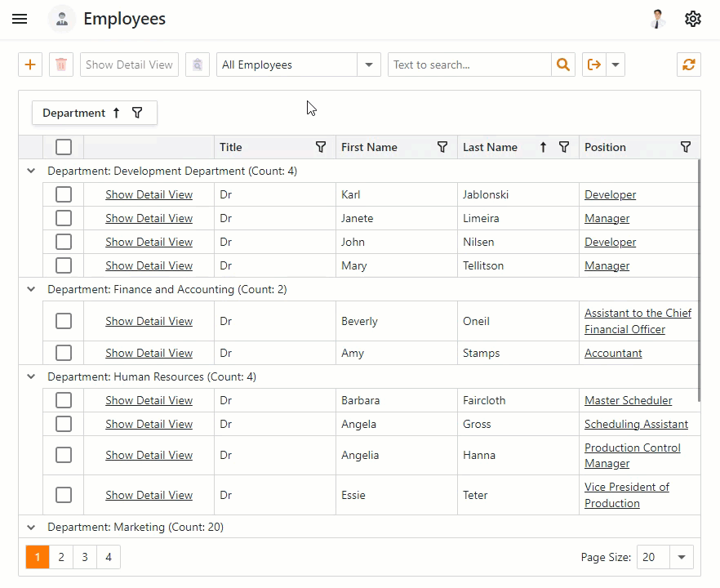Screen dimensions: 720x588
Task: Click the Employees header person icon
Action: (62, 19)
